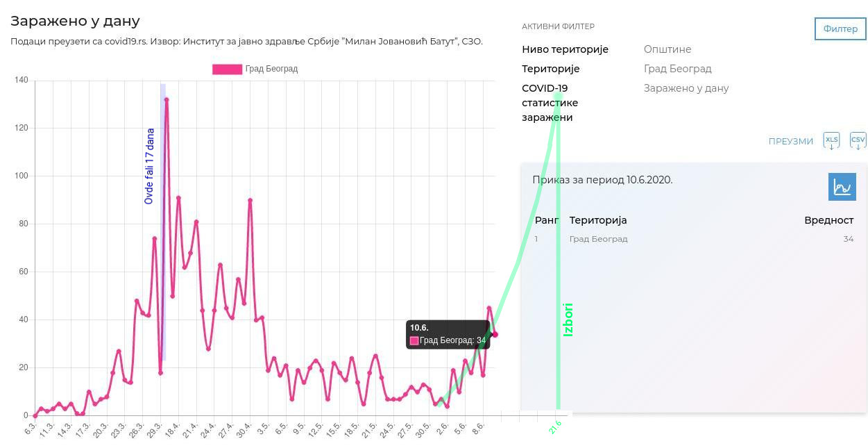The width and height of the screenshot is (868, 448).
Task: Click the Општине territory level value
Action: point(667,49)
